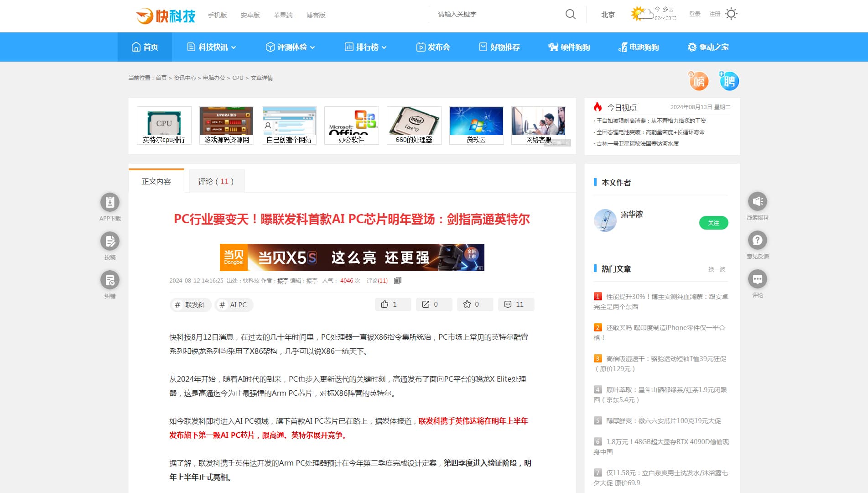
Task: Click the 评论 chat bubble sidebar icon
Action: pos(758,279)
